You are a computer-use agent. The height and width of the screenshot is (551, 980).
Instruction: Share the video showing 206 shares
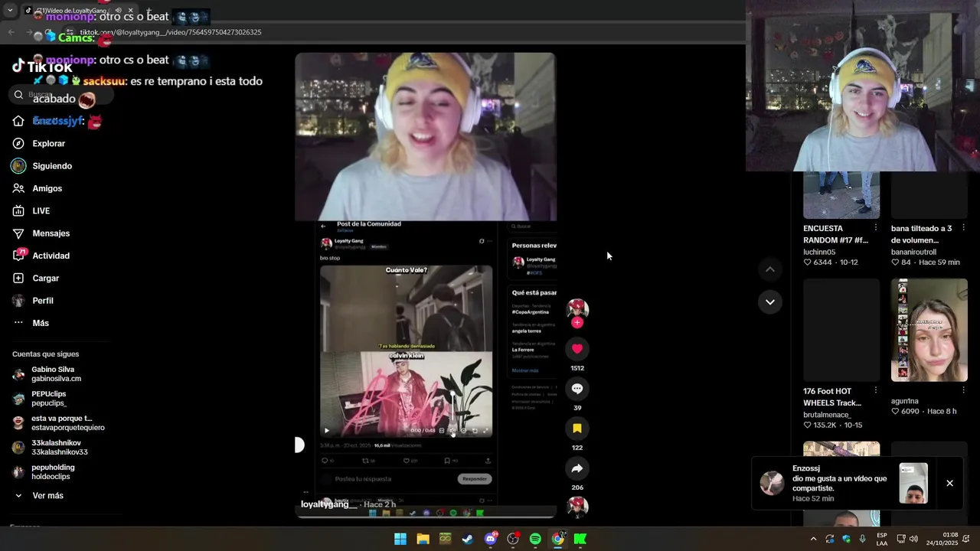point(577,468)
